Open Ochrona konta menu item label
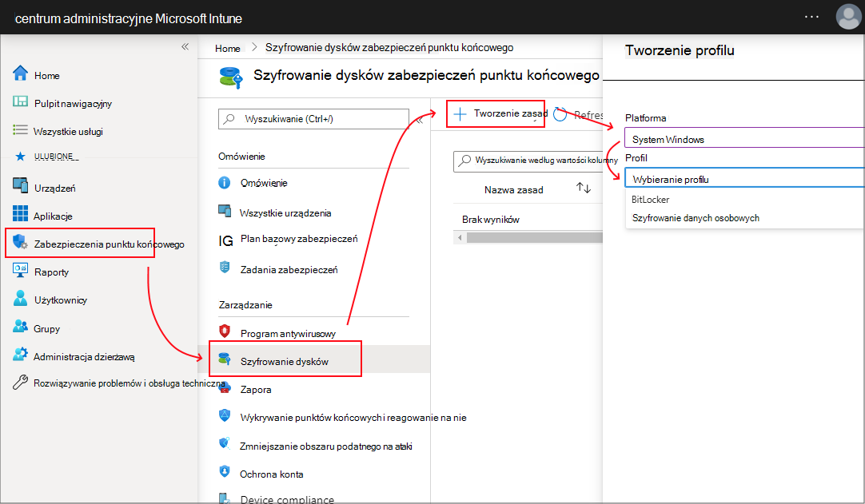The width and height of the screenshot is (865, 504). 272,474
